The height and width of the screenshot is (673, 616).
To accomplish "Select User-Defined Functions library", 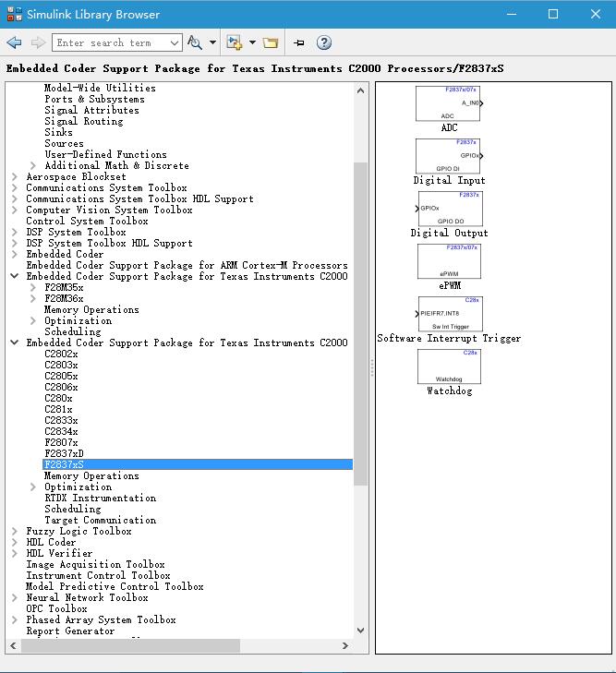I will pyautogui.click(x=105, y=154).
